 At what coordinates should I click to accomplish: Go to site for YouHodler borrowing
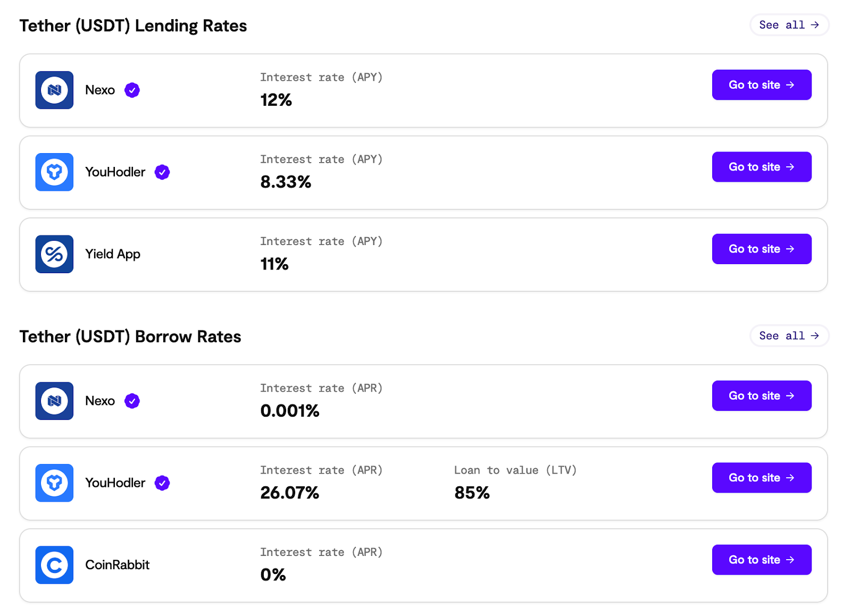click(x=761, y=478)
